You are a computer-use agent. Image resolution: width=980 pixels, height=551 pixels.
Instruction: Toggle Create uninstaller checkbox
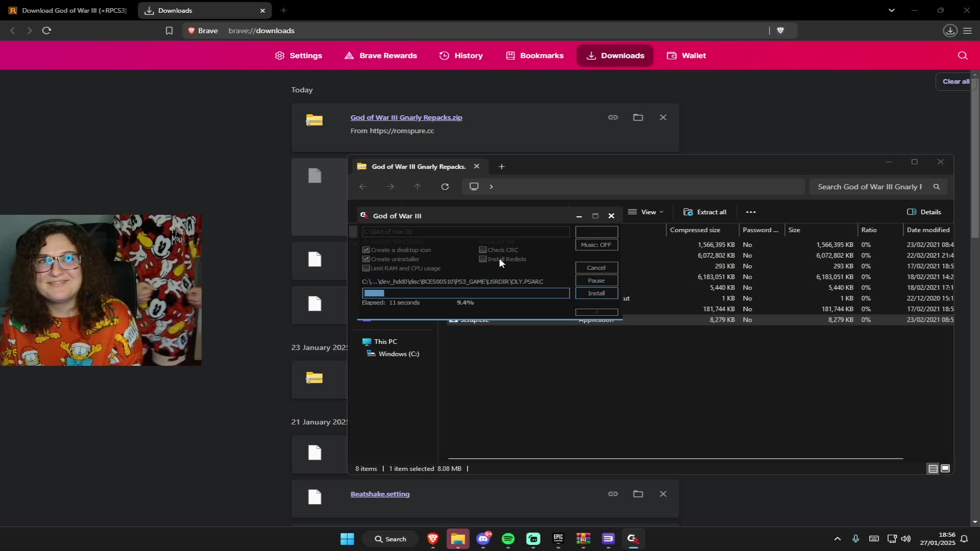click(366, 259)
